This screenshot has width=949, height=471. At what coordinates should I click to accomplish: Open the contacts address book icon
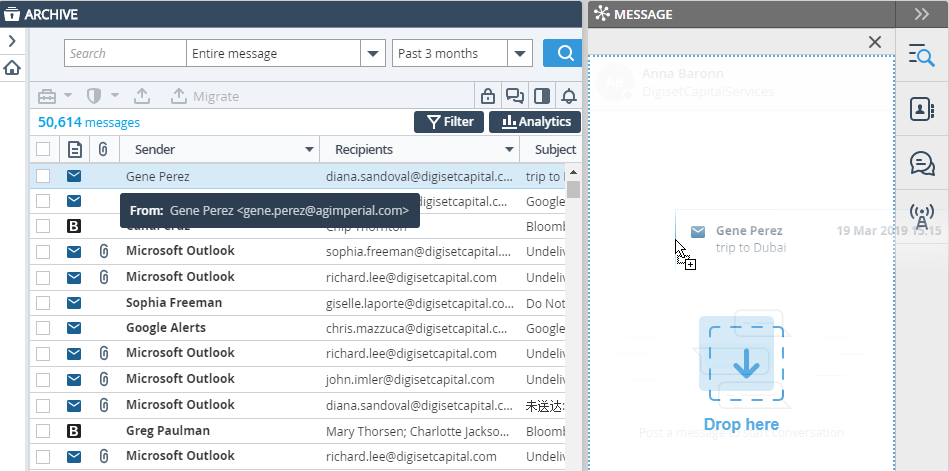pyautogui.click(x=921, y=110)
